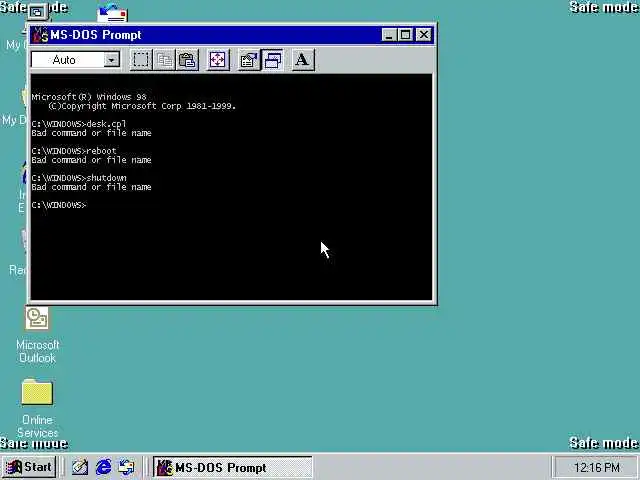Click the MS-DOS Prompt title bar
Screen dimensions: 640x480
point(233,35)
